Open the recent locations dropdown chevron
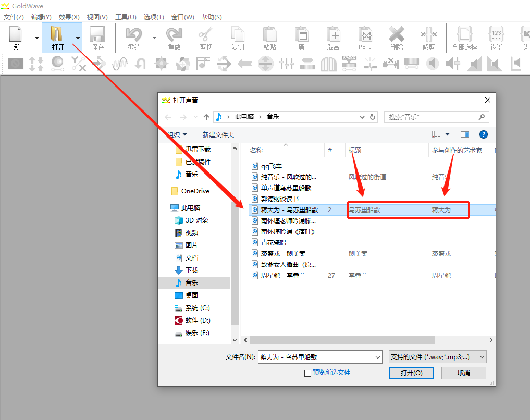The width and height of the screenshot is (530, 420). (195, 117)
